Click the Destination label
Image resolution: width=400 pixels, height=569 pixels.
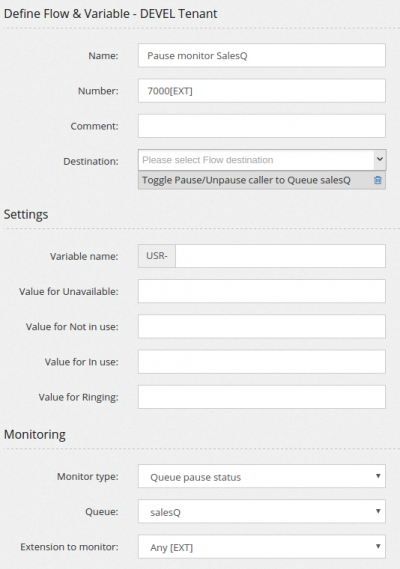(x=91, y=161)
